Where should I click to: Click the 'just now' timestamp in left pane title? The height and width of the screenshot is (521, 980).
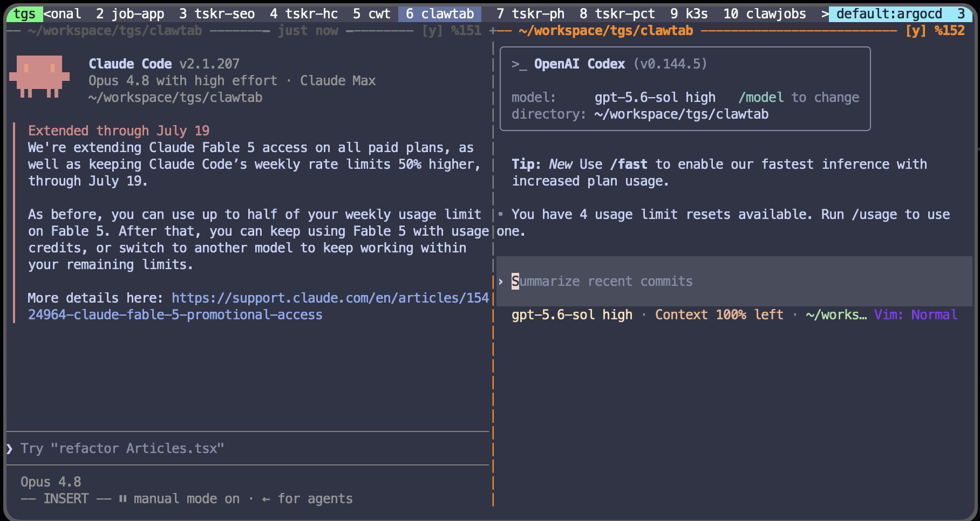(308, 31)
